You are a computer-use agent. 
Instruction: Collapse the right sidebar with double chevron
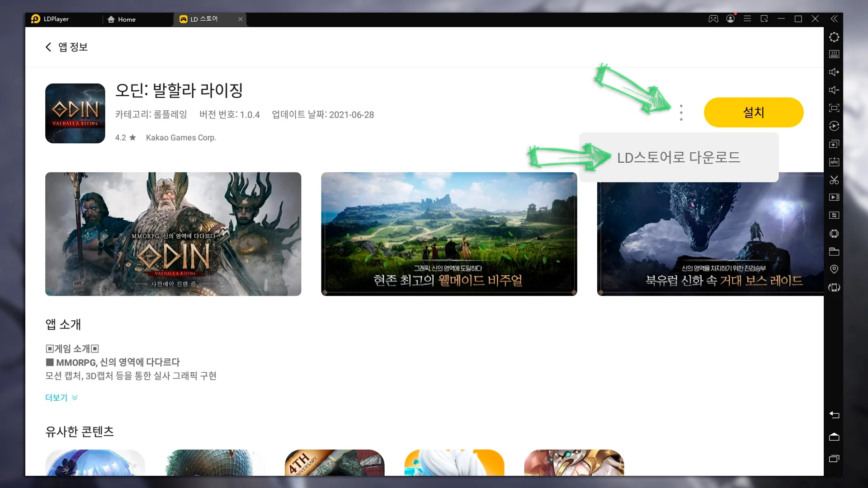click(x=834, y=19)
